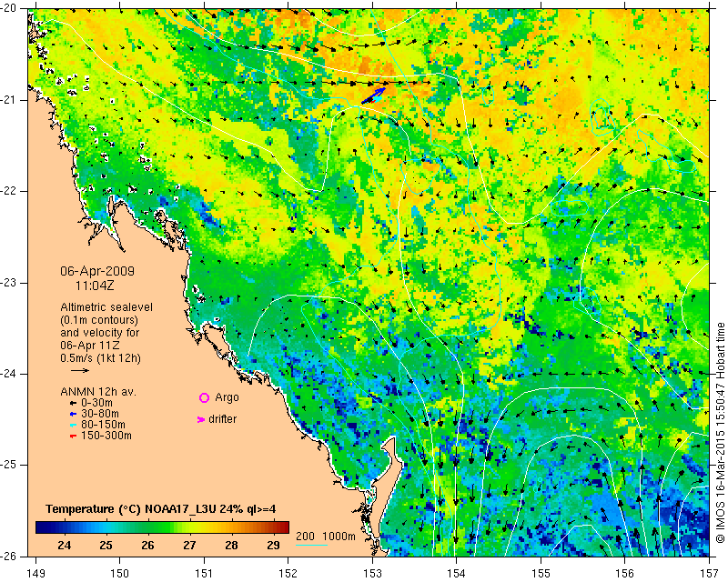Click the '80-150m' depth label
Image resolution: width=728 pixels, height=582 pixels.
(x=103, y=425)
